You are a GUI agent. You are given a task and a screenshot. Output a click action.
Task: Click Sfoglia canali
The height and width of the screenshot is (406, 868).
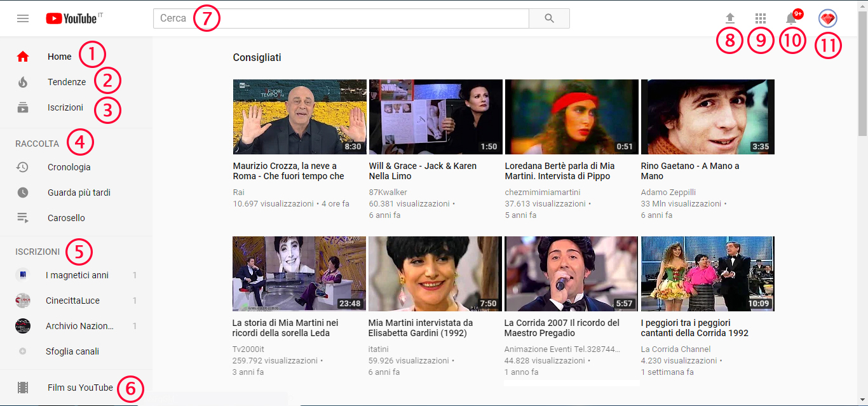coord(72,351)
